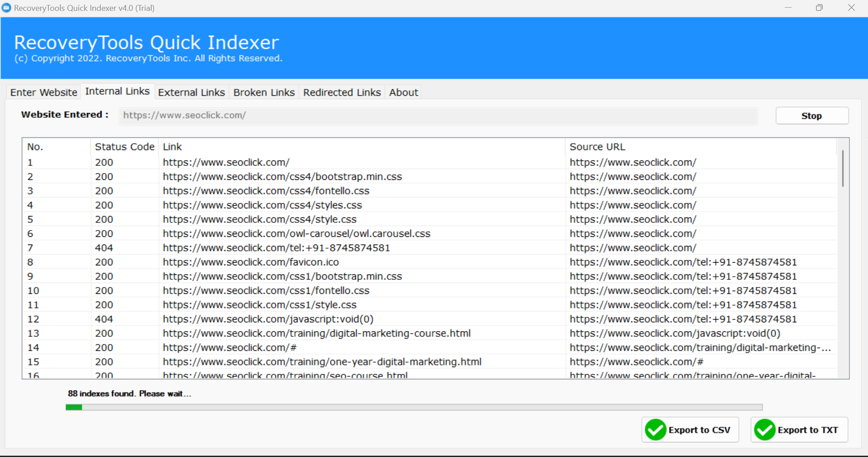Open the About tab
This screenshot has width=868, height=457.
404,92
